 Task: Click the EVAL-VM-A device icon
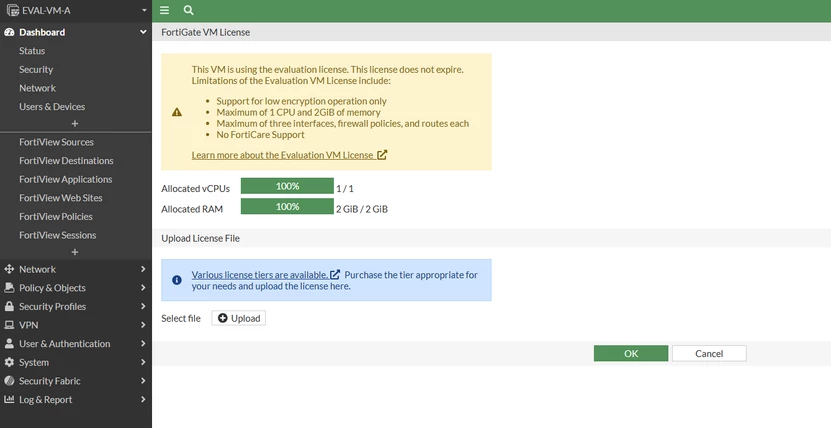coord(13,10)
